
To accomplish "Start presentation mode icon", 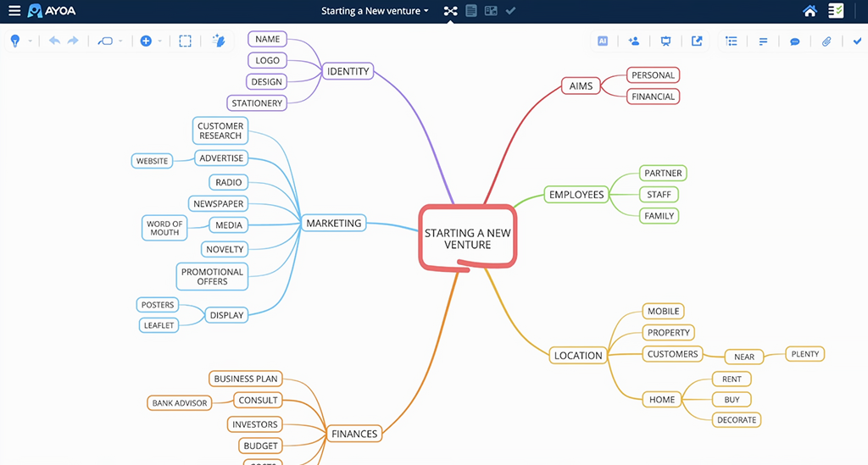I will [665, 41].
